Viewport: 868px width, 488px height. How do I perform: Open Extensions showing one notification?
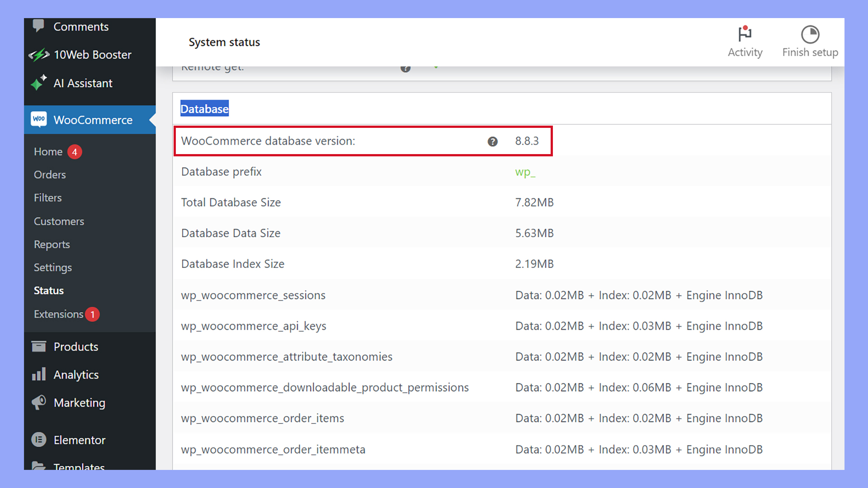pos(58,314)
